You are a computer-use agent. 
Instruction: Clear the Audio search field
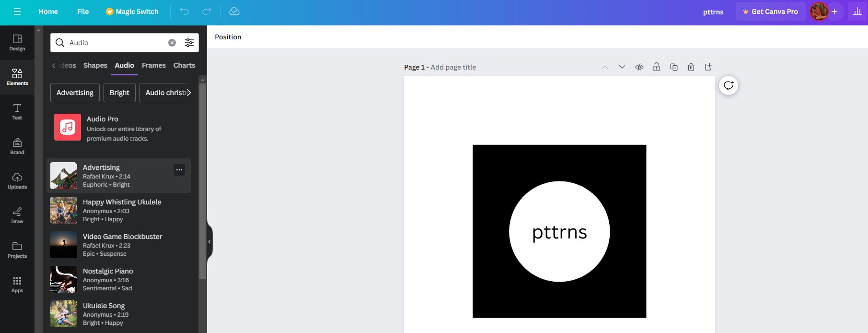172,43
